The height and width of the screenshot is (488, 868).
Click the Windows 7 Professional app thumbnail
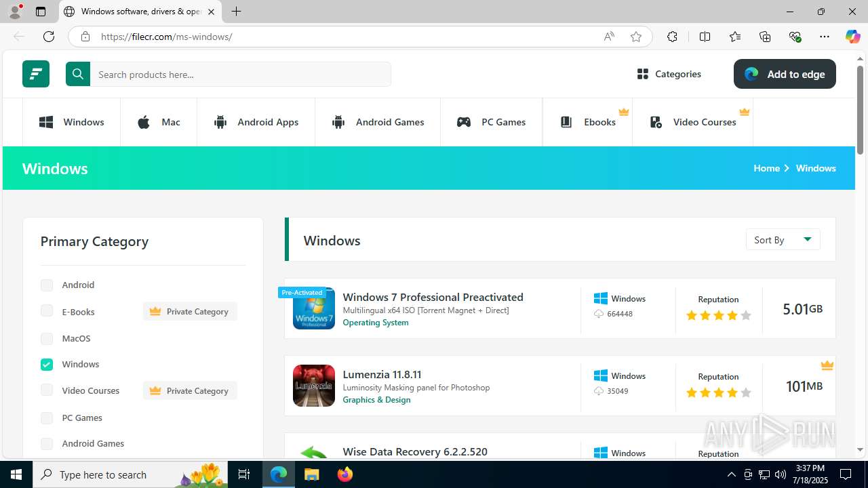click(x=313, y=308)
